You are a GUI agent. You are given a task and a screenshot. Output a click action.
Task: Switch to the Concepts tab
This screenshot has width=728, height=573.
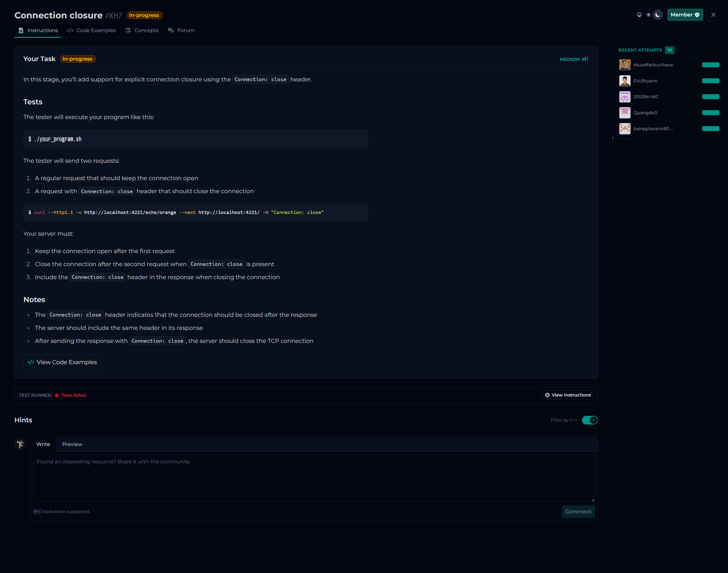pyautogui.click(x=142, y=30)
